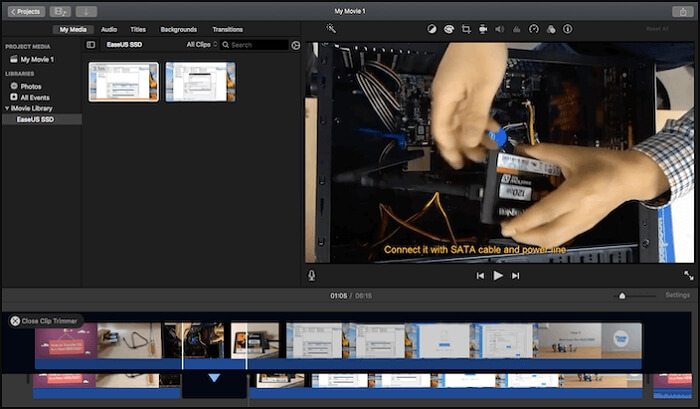Open the speed adjustment speedometer tool
Image resolution: width=700 pixels, height=409 pixels.
pyautogui.click(x=534, y=29)
